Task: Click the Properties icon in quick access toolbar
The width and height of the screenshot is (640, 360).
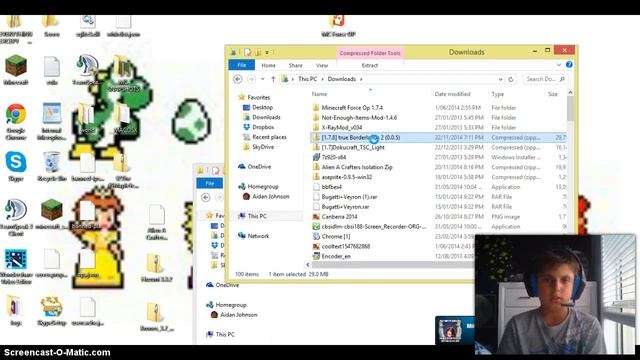Action: (x=248, y=52)
